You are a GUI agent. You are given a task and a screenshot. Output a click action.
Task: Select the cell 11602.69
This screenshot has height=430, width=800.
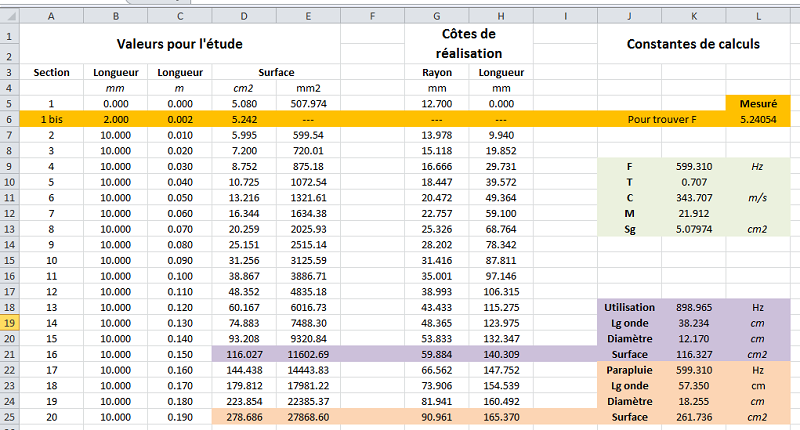[308, 354]
